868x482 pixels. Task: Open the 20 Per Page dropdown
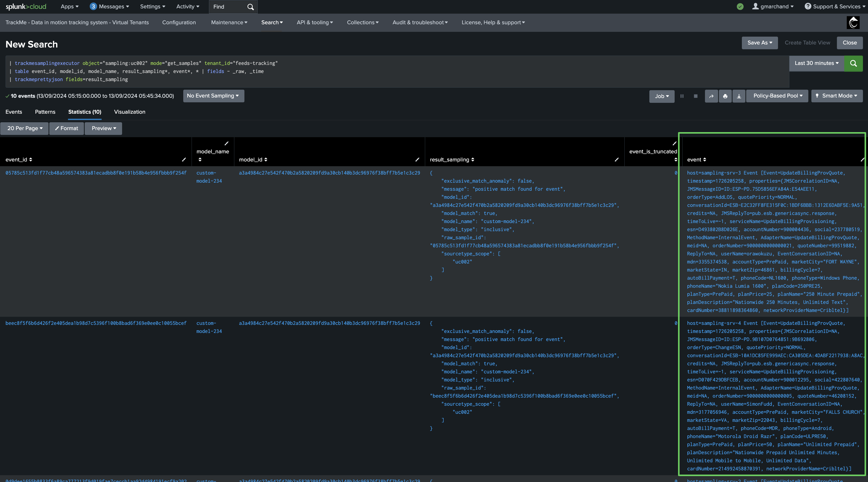[25, 128]
